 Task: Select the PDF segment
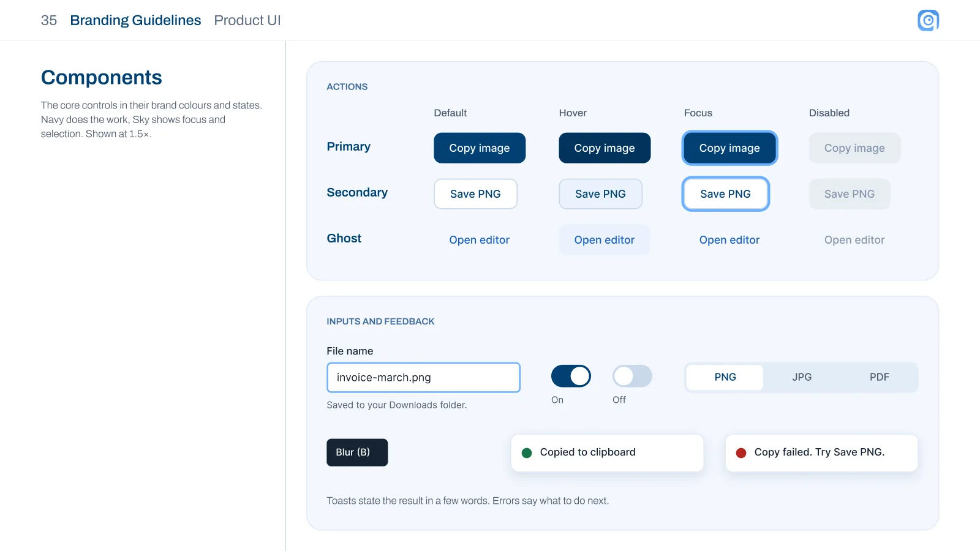pos(879,377)
